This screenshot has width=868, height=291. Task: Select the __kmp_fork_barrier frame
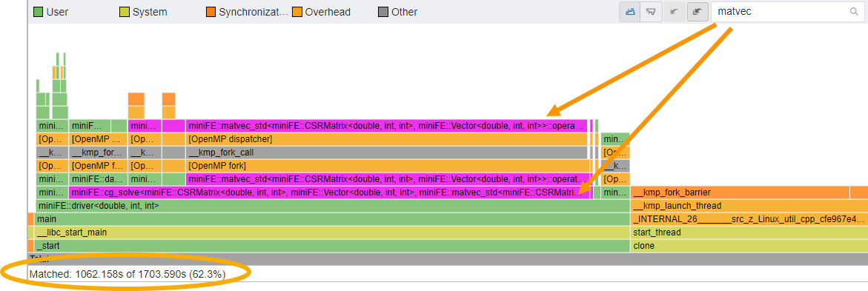coord(740,193)
